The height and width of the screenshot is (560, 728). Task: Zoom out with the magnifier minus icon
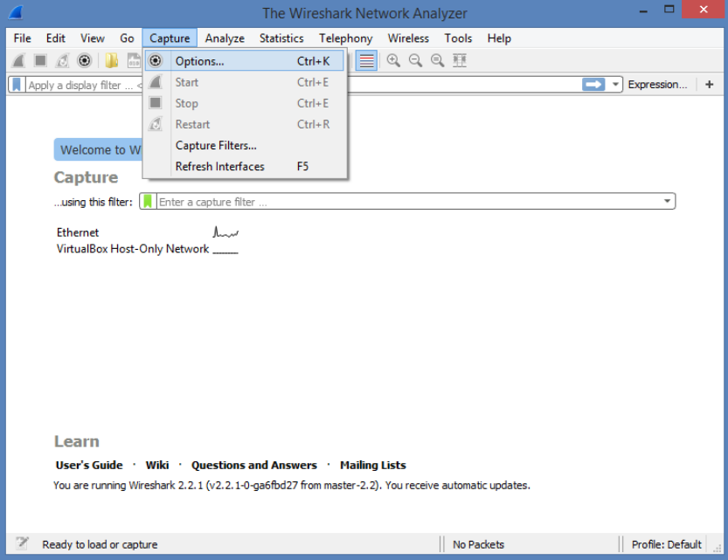[415, 61]
